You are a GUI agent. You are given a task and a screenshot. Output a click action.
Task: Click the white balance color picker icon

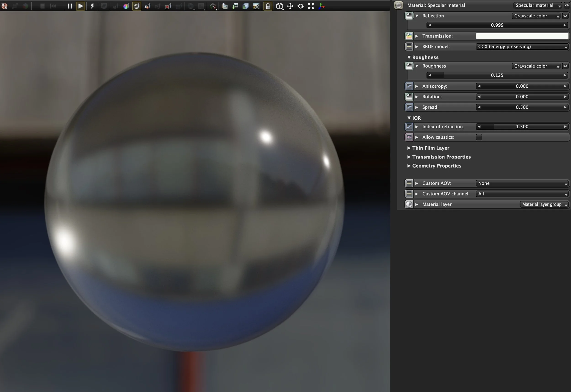click(126, 6)
